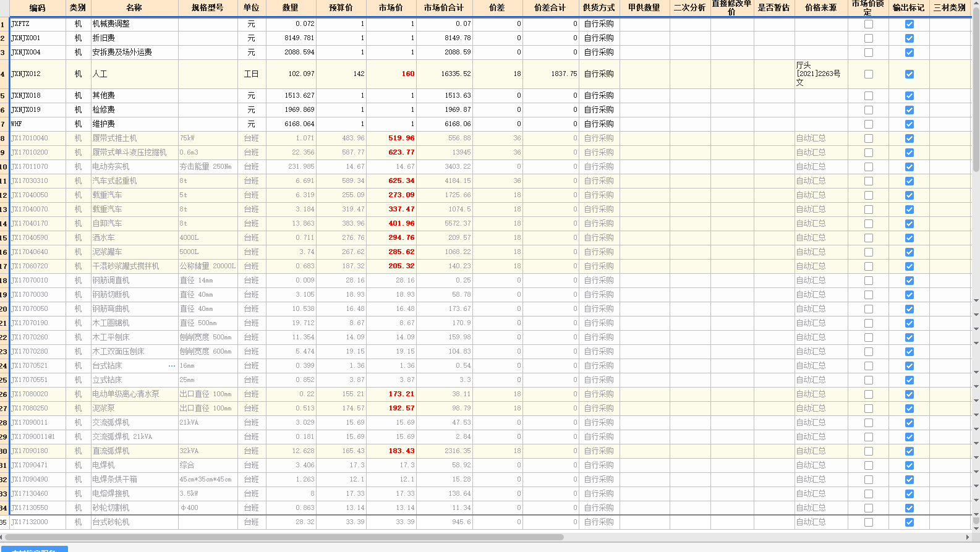Disable 输出标记 for 自卸汽车 row
980x552 pixels.
(x=909, y=224)
